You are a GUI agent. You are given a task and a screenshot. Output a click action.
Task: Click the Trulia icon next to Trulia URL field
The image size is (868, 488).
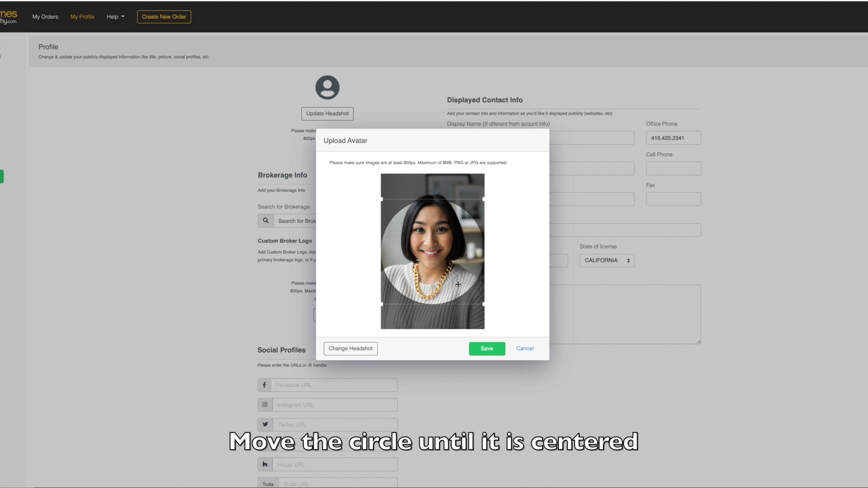[268, 483]
